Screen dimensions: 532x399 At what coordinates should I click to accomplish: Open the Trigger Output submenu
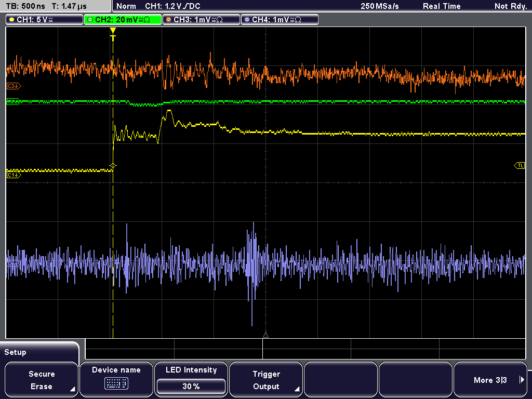pos(266,380)
